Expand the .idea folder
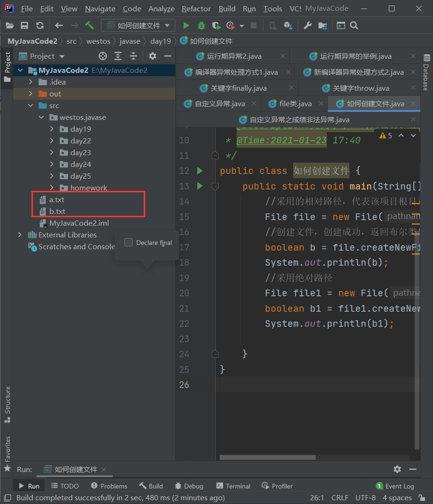433x504 pixels. click(31, 82)
